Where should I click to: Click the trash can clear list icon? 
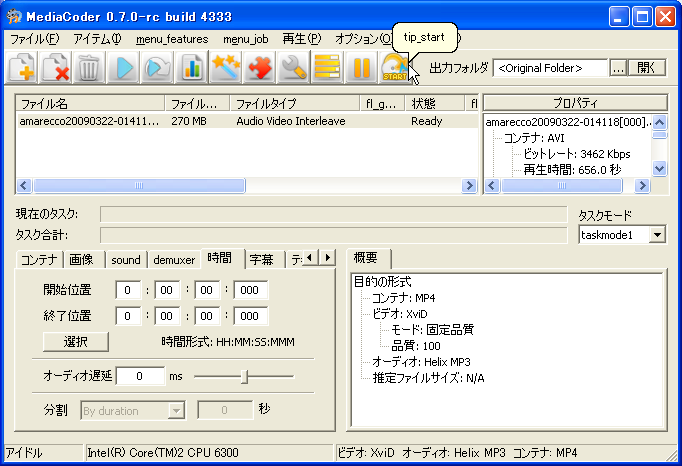(89, 68)
